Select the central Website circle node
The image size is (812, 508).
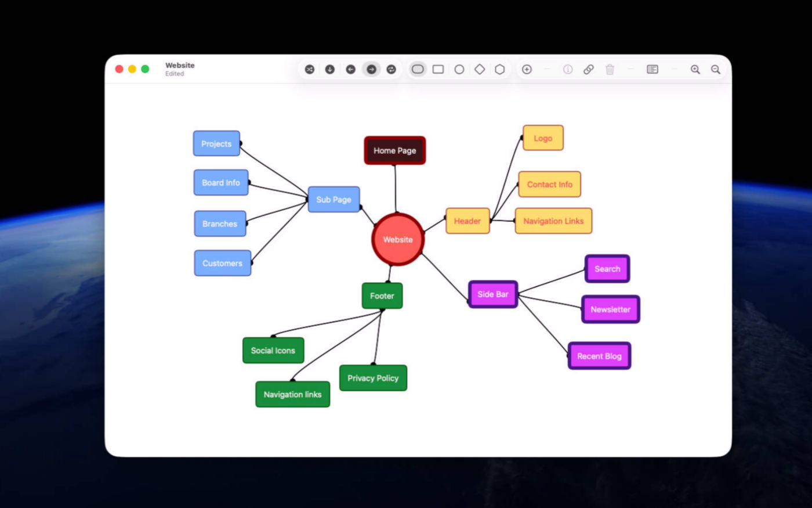point(398,239)
